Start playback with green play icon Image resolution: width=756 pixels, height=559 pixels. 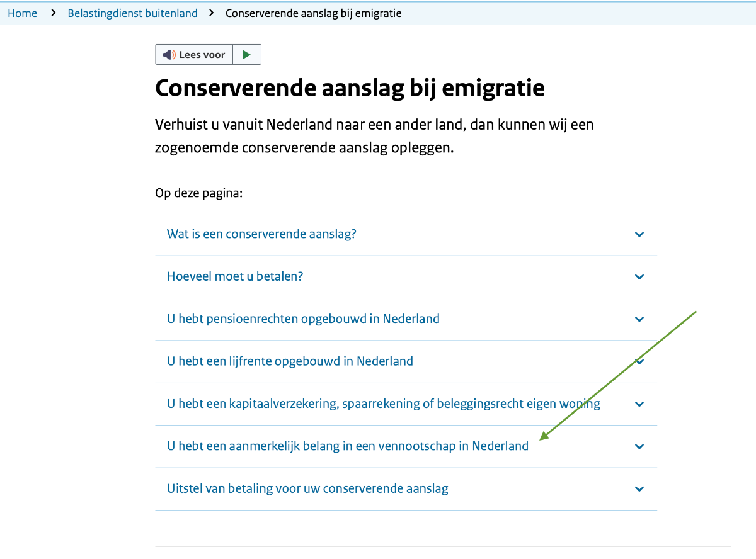pyautogui.click(x=247, y=55)
